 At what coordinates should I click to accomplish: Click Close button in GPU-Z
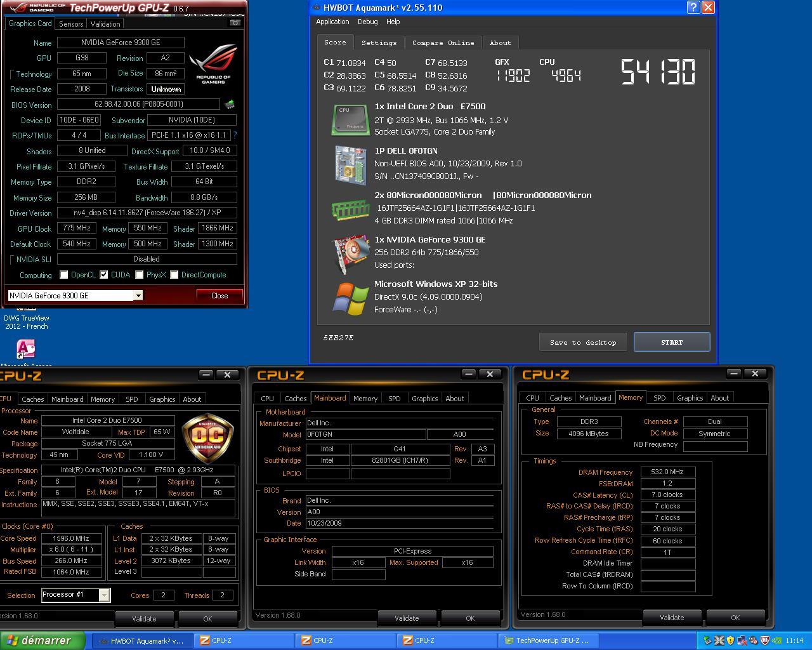point(219,296)
